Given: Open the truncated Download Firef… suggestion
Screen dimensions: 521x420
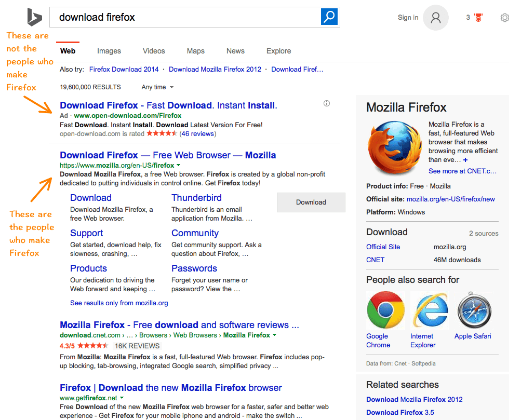Looking at the screenshot, I should [x=298, y=70].
